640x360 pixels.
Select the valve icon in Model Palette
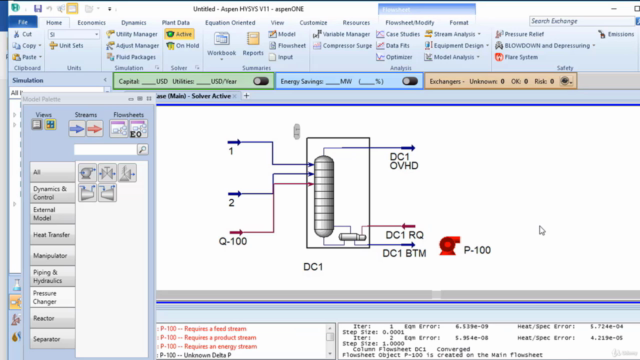click(x=107, y=173)
